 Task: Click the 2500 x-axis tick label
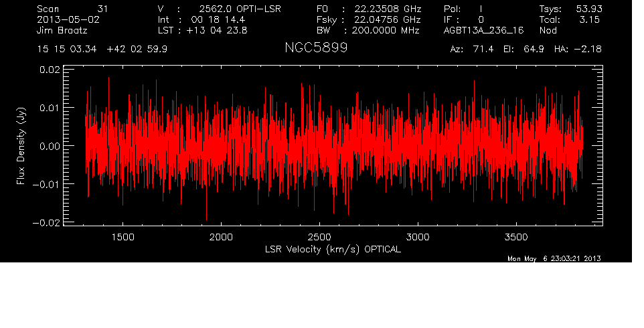(x=319, y=237)
